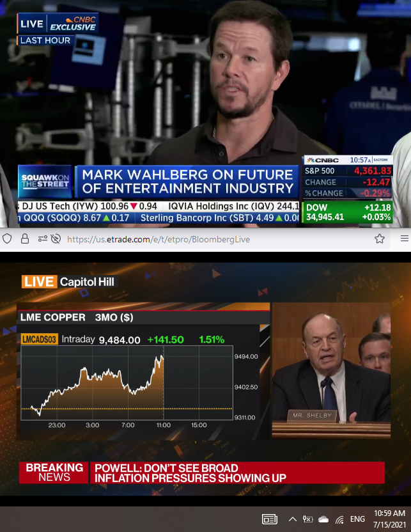Click the DJ US Tech (IYW) ticker entry

[x=89, y=207]
